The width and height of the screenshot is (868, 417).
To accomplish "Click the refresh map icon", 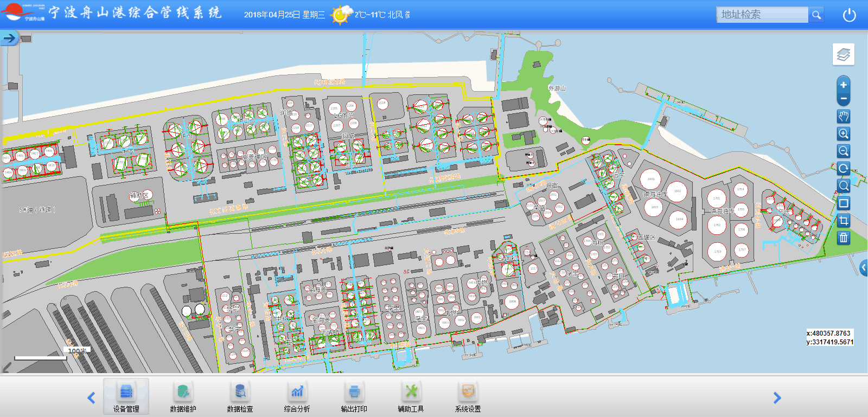I will (x=843, y=169).
